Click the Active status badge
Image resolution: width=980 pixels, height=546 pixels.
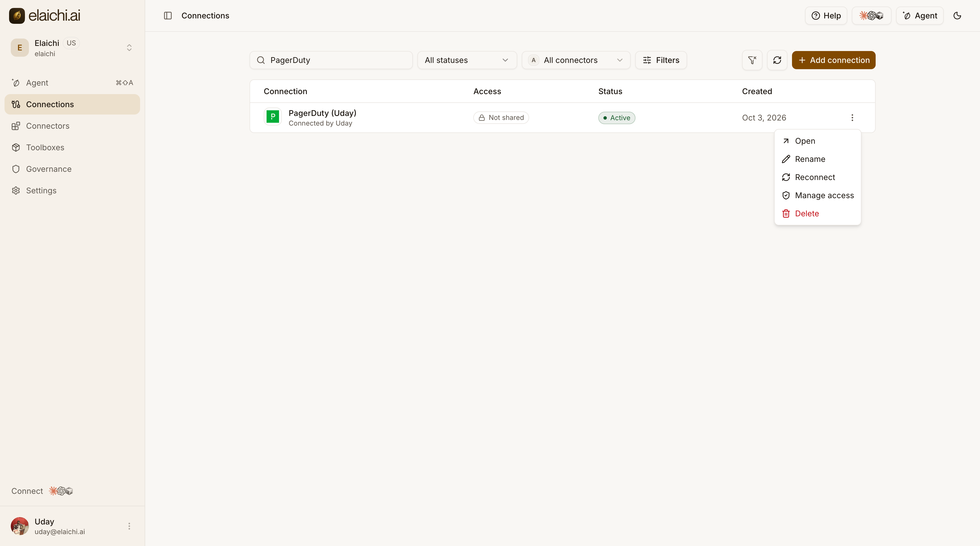point(617,117)
